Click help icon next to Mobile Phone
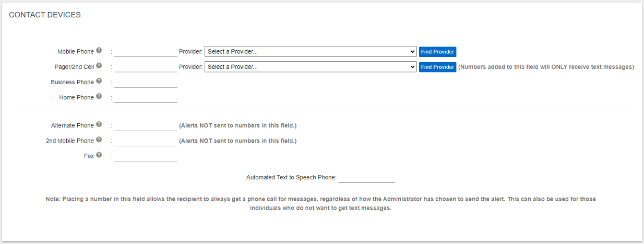Viewport: 644px width, 244px height. coord(99,51)
